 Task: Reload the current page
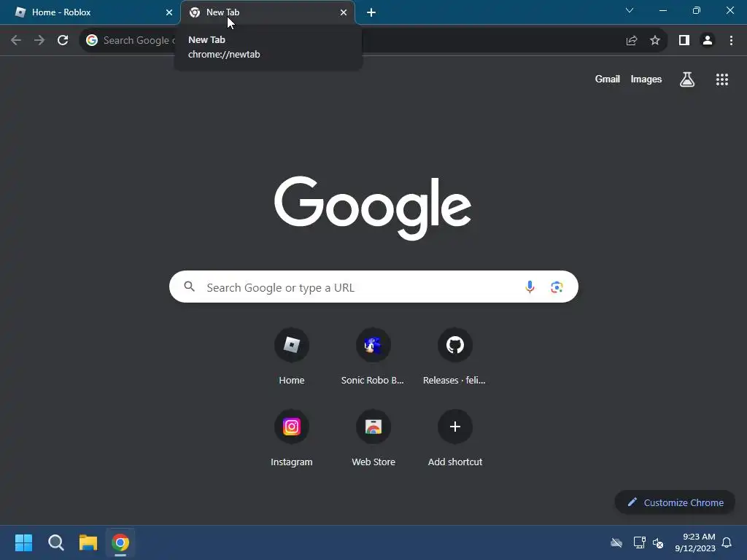click(63, 40)
